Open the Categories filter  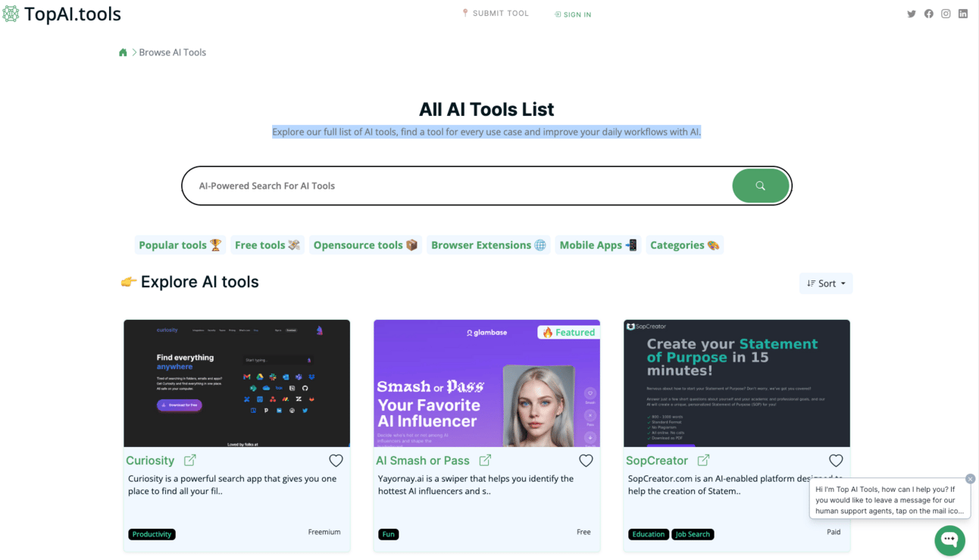tap(684, 245)
